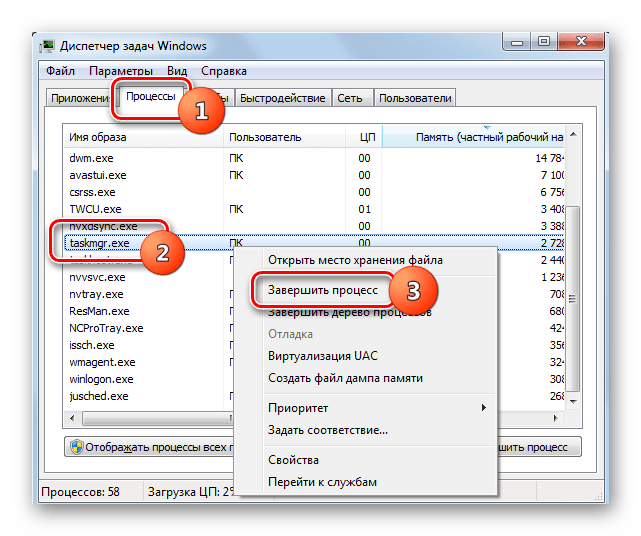Select the csrss.exe process row

(314, 192)
